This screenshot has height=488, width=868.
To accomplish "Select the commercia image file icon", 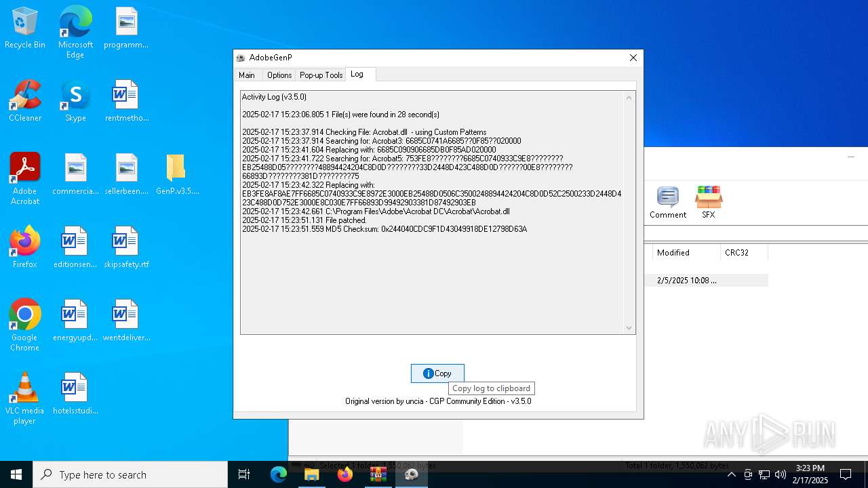I will point(75,175).
